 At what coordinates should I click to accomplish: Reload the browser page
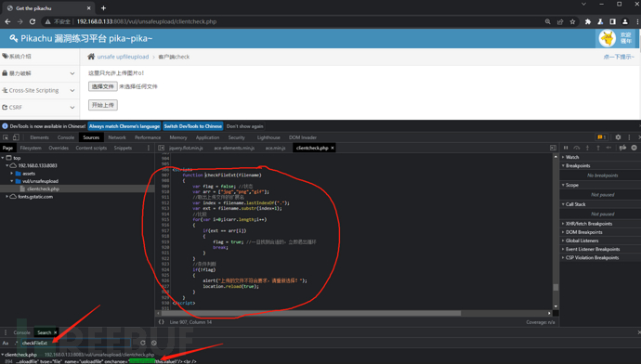[33, 21]
